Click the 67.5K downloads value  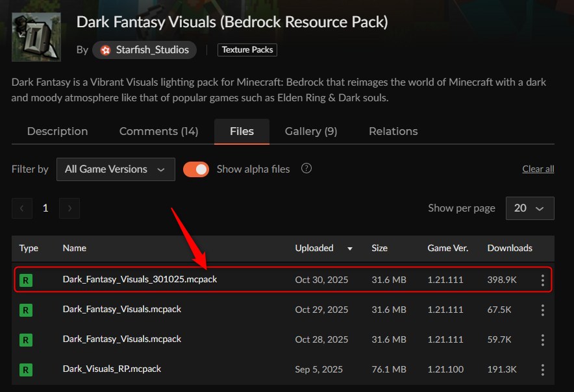coord(499,310)
